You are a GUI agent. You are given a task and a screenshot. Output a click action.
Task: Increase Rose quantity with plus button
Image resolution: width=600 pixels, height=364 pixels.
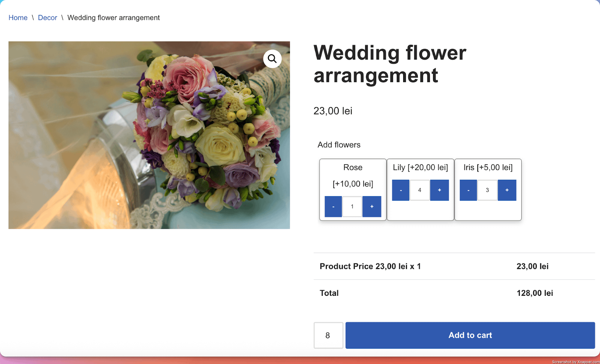click(x=372, y=206)
